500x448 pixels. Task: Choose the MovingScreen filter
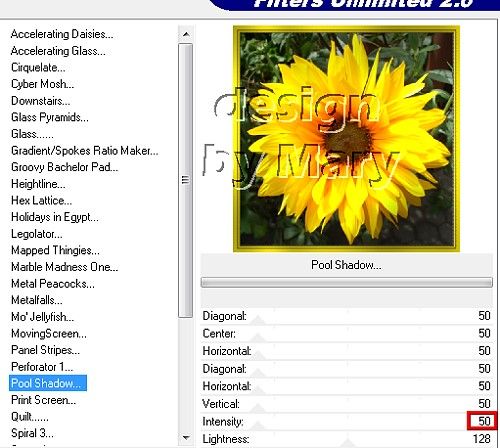[x=49, y=333]
